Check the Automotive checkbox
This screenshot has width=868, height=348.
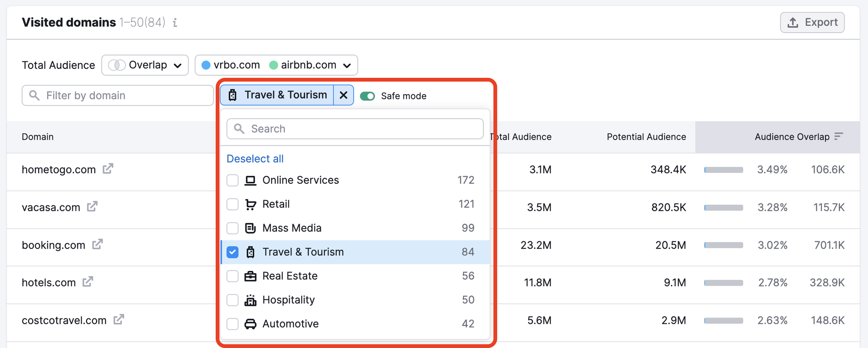(232, 324)
